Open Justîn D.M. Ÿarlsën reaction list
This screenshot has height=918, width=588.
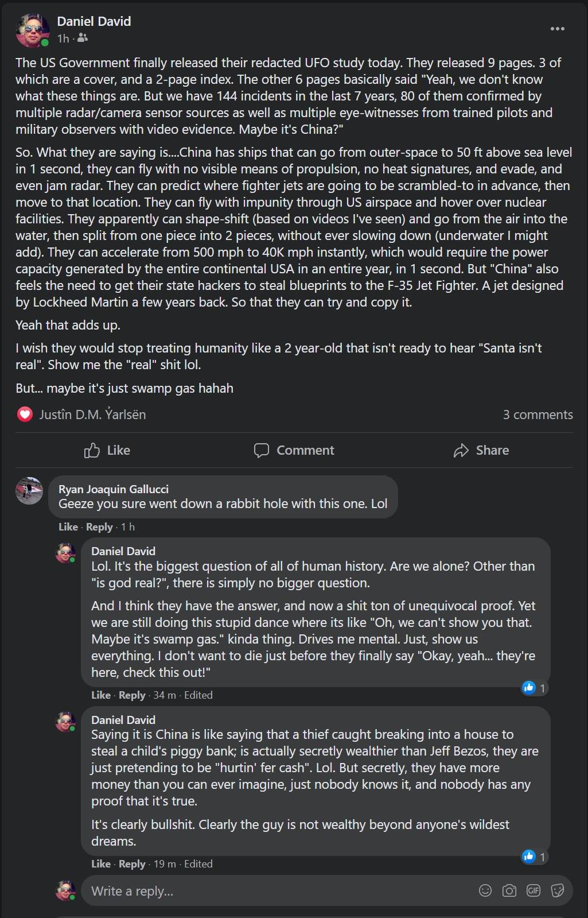tap(92, 415)
